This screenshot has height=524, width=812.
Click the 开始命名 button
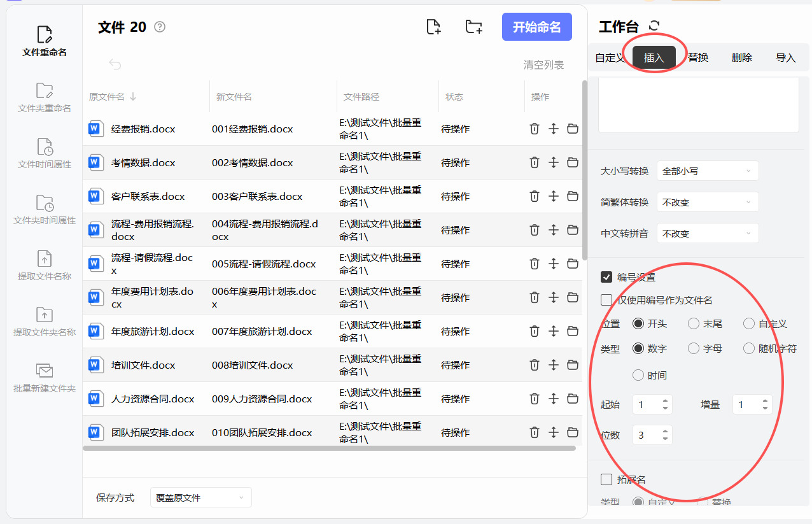[536, 27]
